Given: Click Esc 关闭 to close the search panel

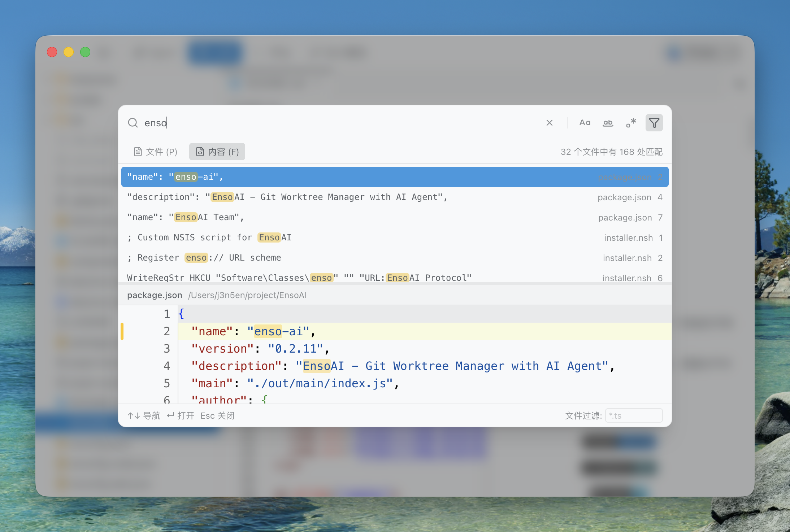Looking at the screenshot, I should coord(217,415).
